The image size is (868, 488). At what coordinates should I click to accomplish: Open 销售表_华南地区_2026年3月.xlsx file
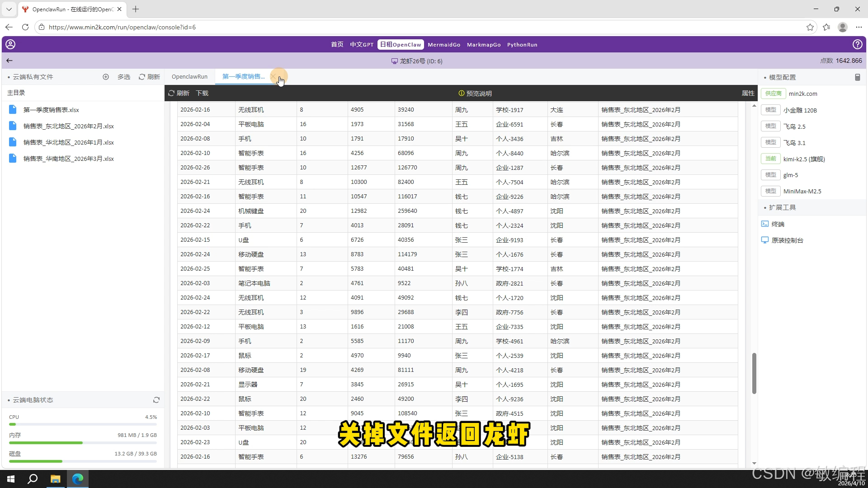pos(69,159)
